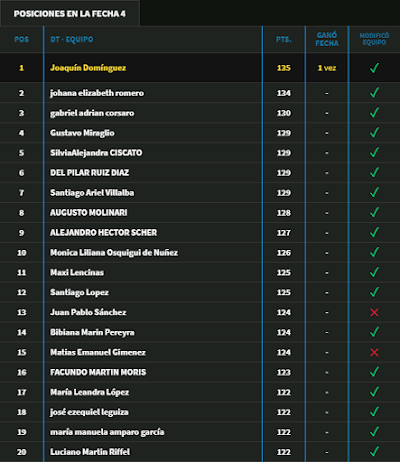Select ALEJANDRO HECTOR SCHER row
400x462 pixels.
[200, 233]
